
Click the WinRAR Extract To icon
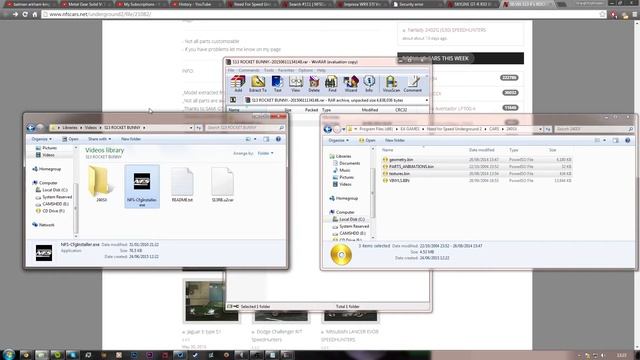pyautogui.click(x=258, y=84)
